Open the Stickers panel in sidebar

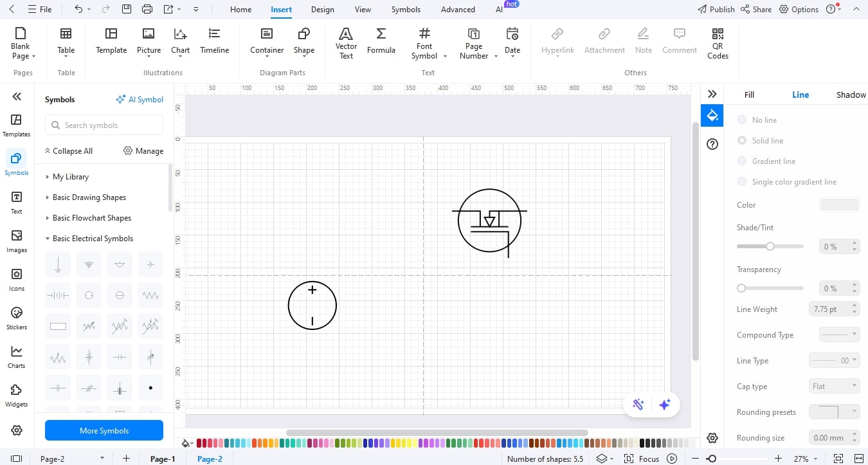coord(16,317)
